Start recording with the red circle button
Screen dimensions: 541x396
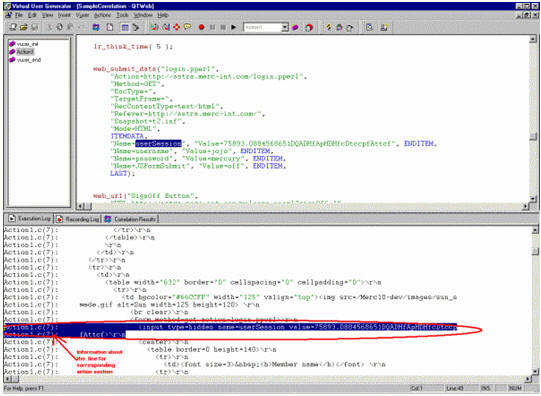(201, 27)
